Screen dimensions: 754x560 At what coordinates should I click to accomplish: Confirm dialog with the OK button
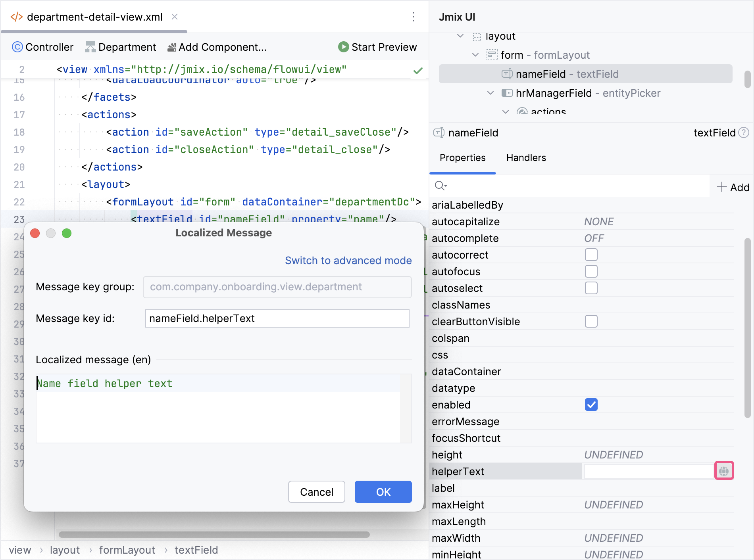tap(383, 492)
